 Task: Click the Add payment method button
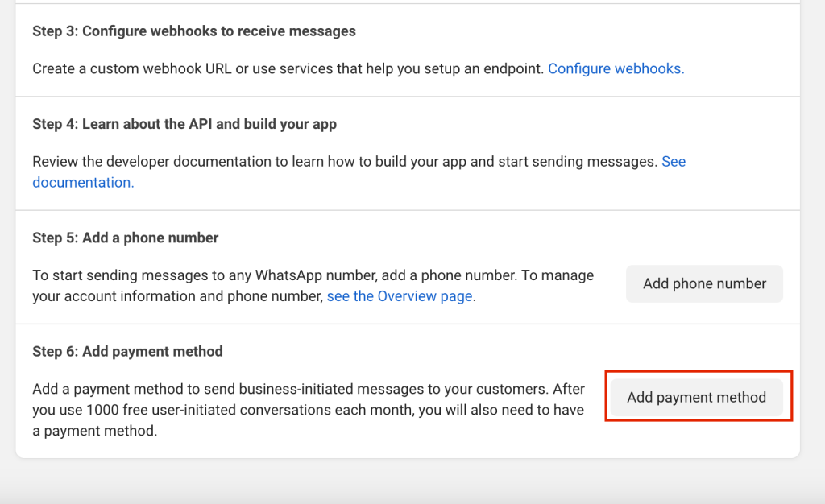pos(696,397)
